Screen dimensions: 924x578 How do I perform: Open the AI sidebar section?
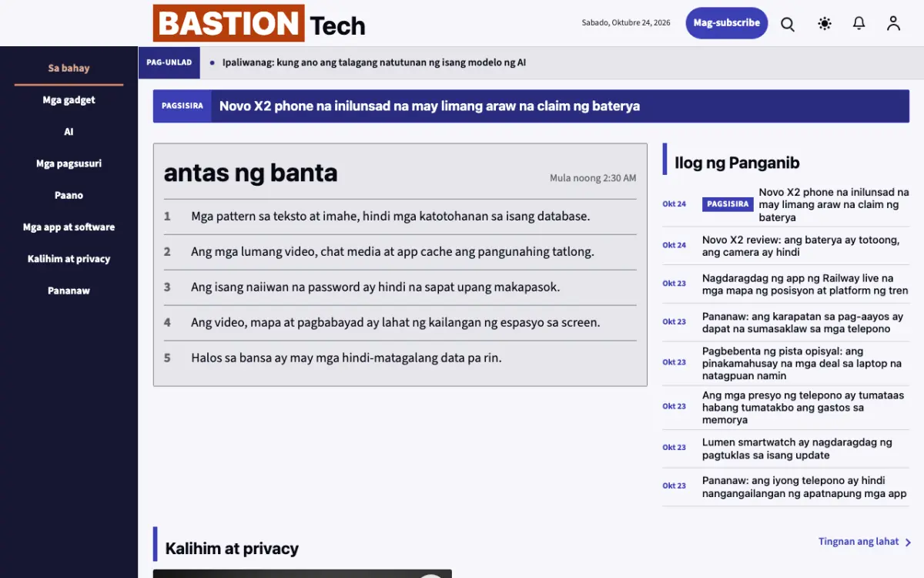69,132
